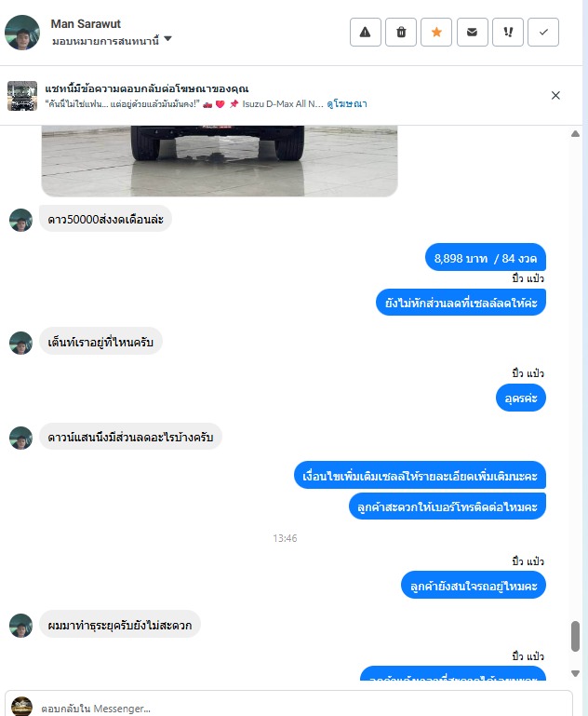Toggle the orange star follow-up marker
The image size is (588, 716).
point(436,32)
